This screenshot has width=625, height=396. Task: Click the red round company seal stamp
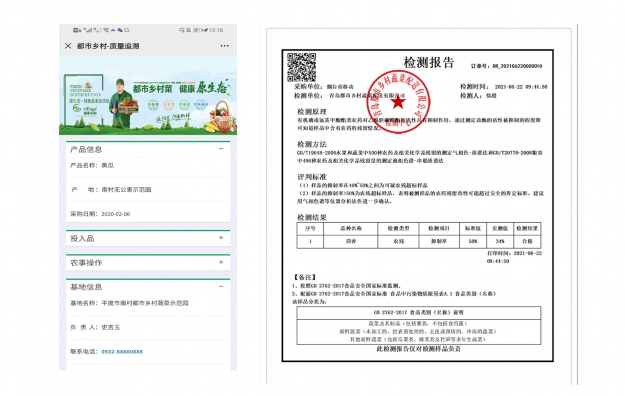click(398, 102)
